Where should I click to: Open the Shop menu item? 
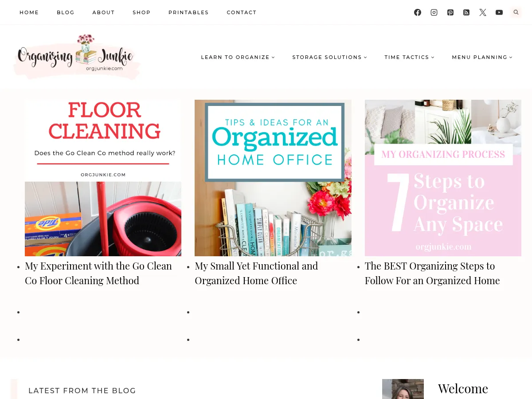pyautogui.click(x=141, y=12)
